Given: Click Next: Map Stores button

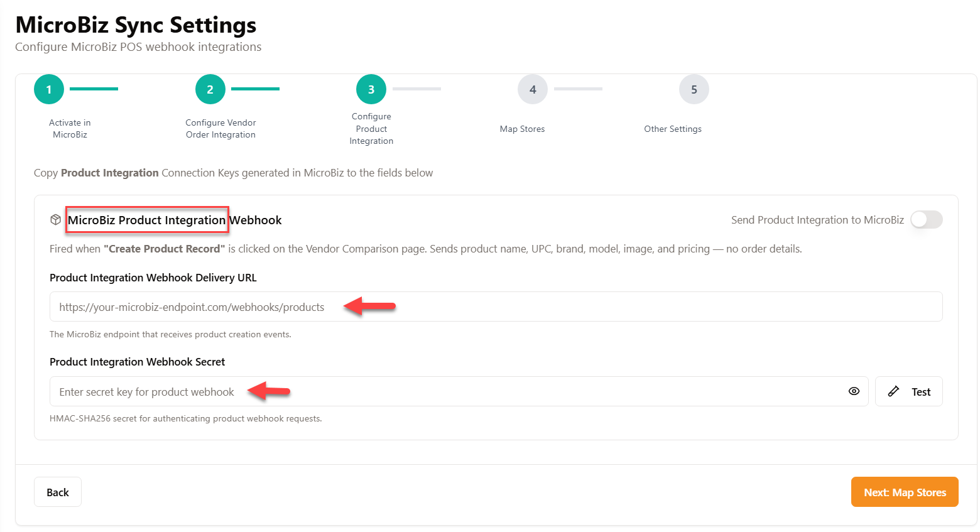Looking at the screenshot, I should coord(905,492).
